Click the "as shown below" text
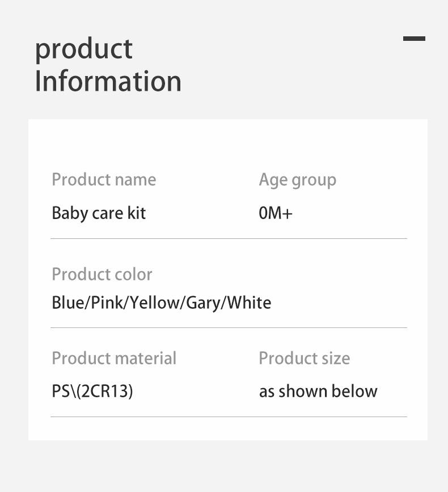This screenshot has height=492, width=448. pyautogui.click(x=318, y=392)
